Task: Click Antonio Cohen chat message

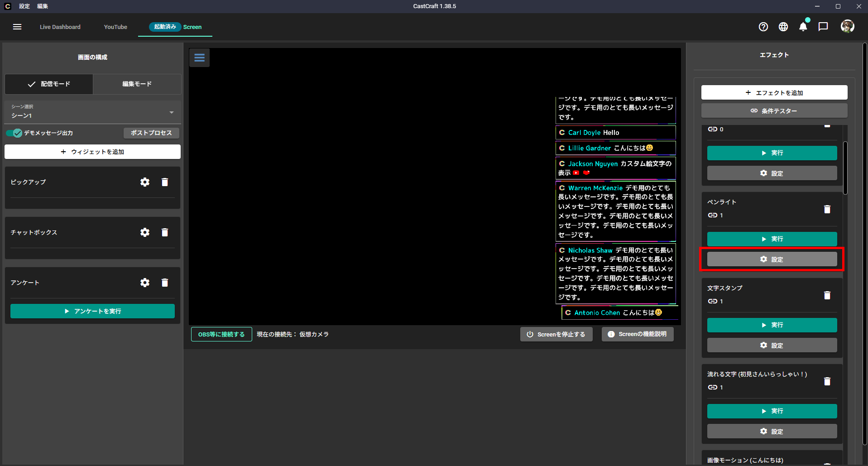Action: 619,312
